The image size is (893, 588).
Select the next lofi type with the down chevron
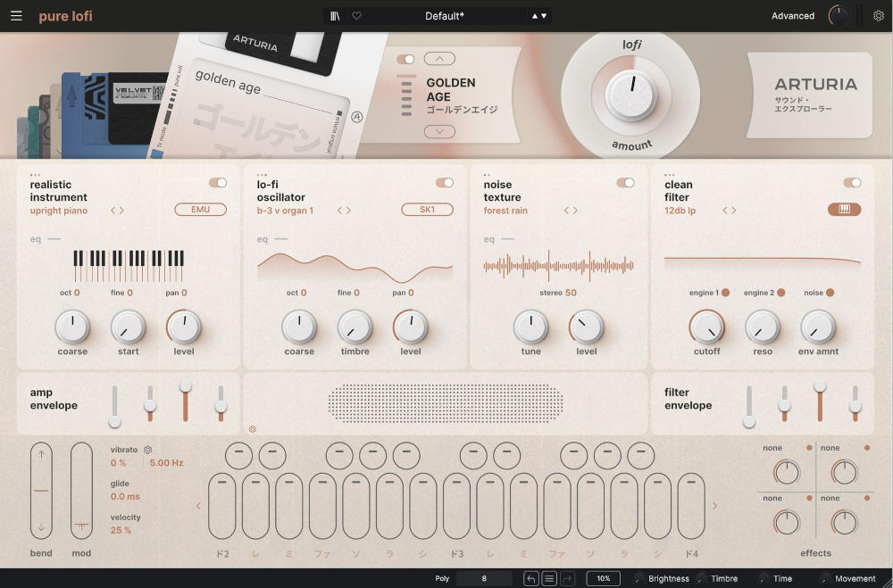point(439,131)
